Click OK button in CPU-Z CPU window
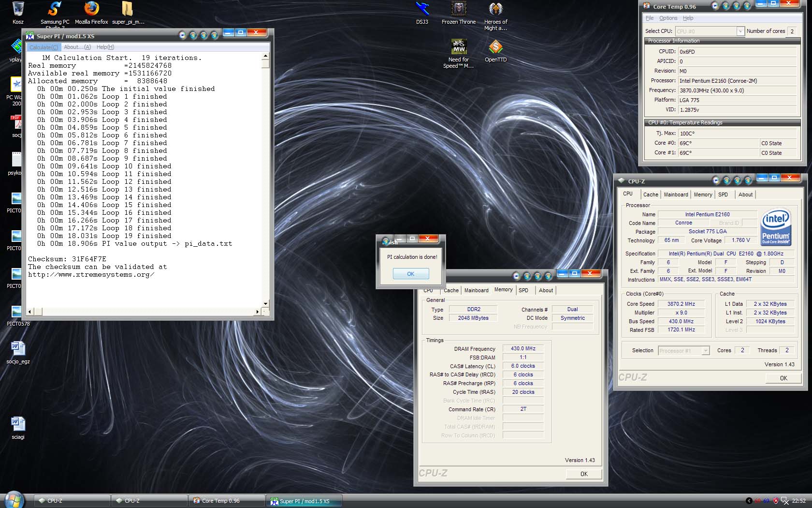 (783, 378)
